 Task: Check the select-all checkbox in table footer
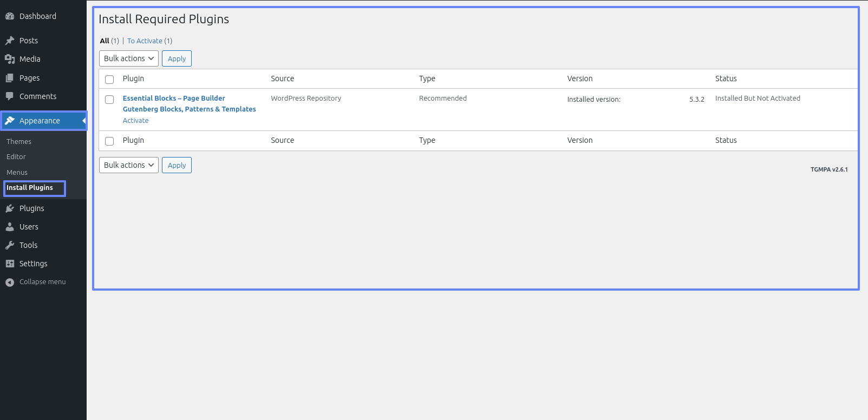(x=109, y=141)
